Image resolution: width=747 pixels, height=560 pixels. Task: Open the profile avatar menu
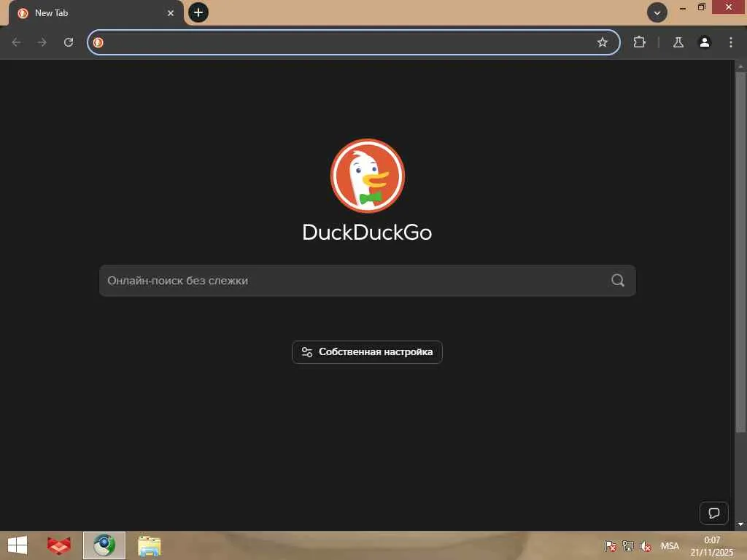tap(705, 42)
